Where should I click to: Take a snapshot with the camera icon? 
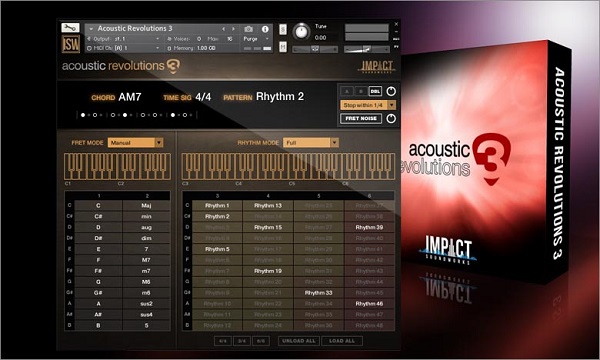click(x=249, y=29)
